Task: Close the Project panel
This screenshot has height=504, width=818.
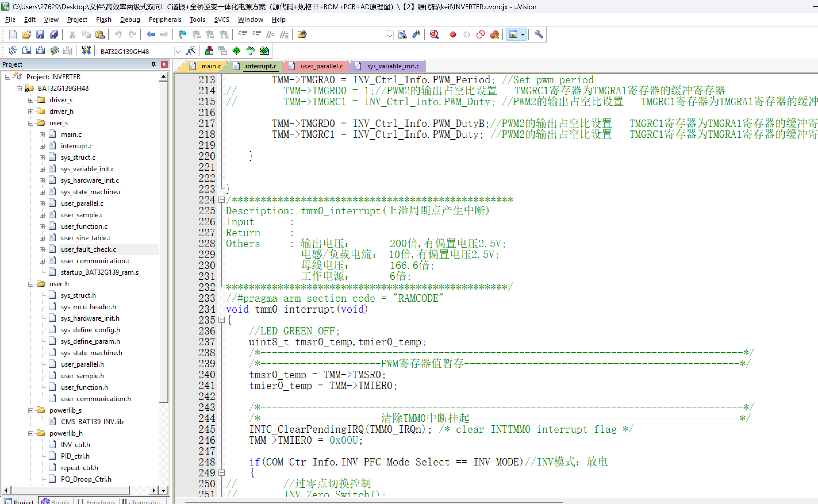Action: pos(164,64)
